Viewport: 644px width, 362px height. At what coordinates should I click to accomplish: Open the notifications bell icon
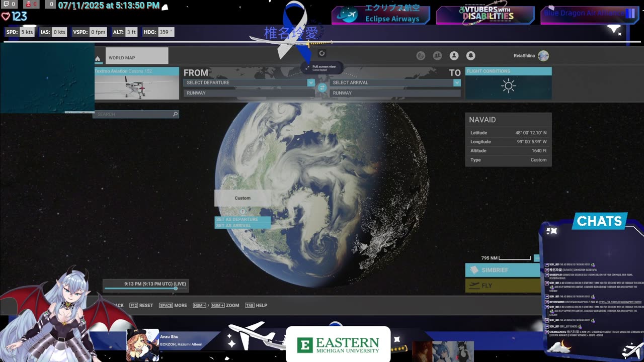[x=470, y=56]
